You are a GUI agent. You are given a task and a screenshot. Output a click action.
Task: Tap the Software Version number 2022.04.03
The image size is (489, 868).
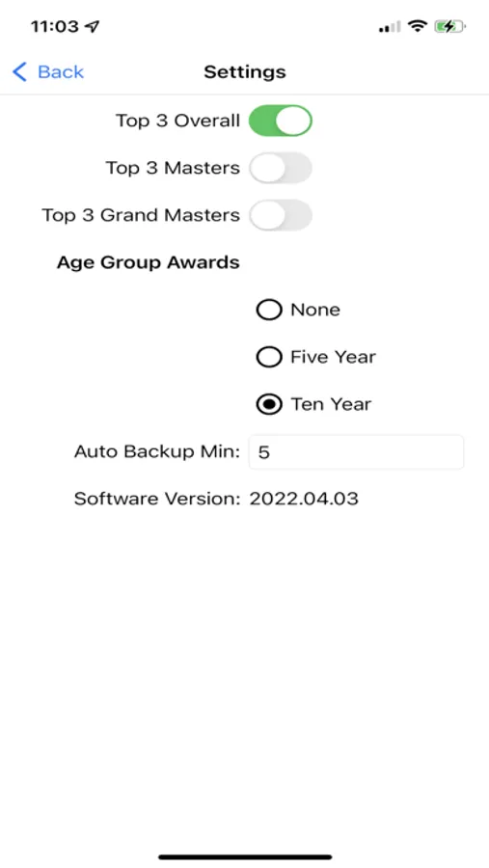304,499
